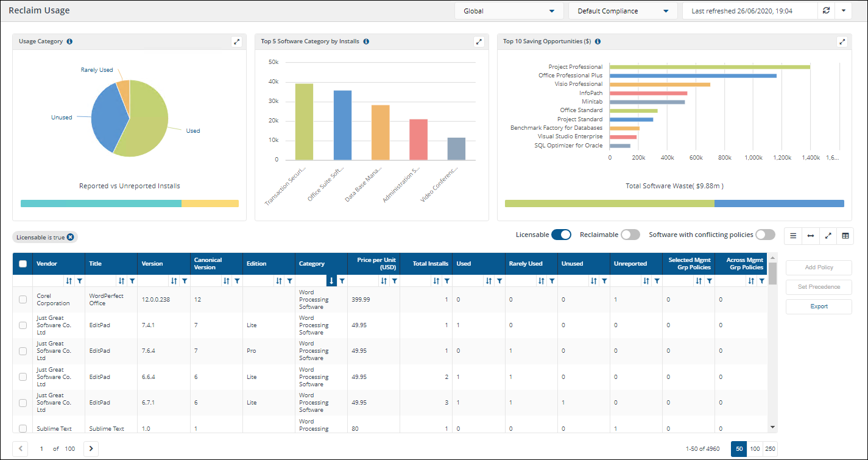The image size is (868, 460).
Task: Open the Default Compliance dropdown
Action: [623, 11]
